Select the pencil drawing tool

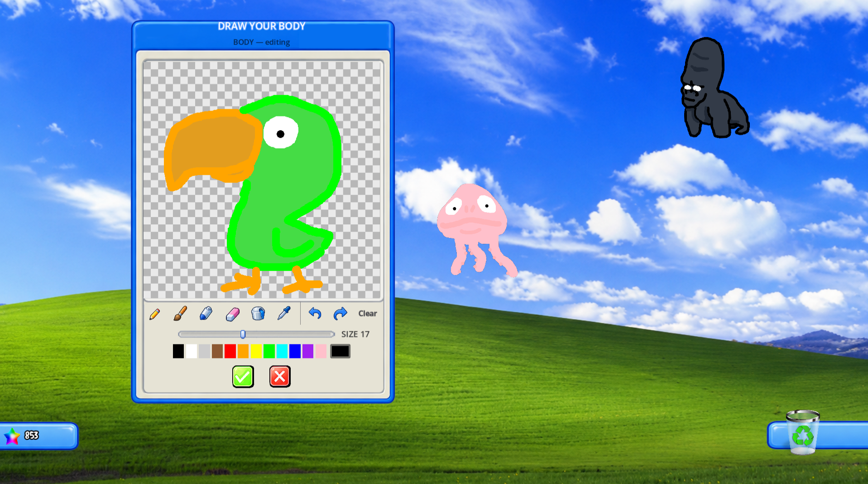tap(154, 314)
